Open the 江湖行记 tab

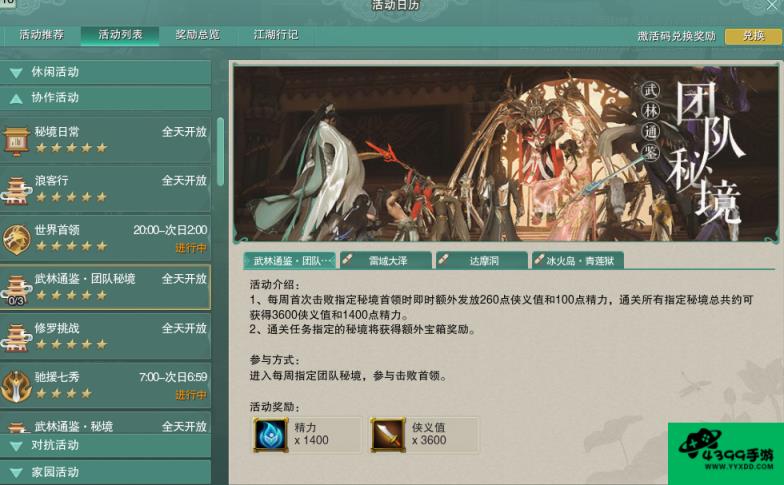(276, 34)
